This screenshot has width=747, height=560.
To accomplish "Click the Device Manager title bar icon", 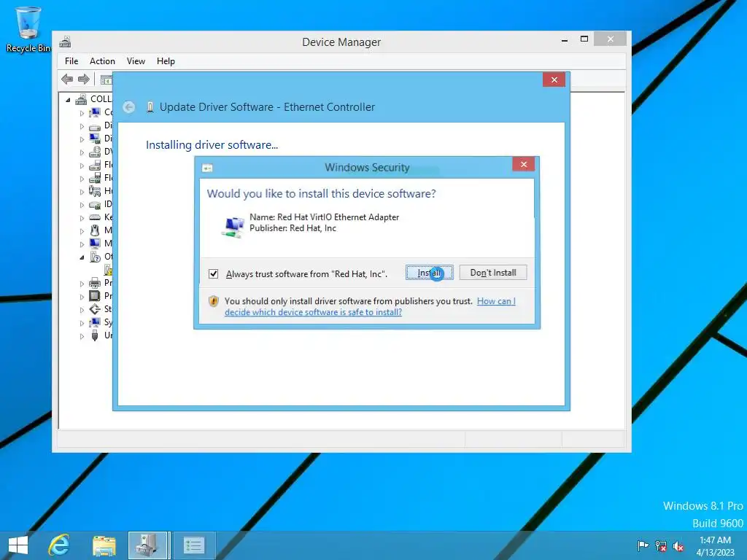I will [x=65, y=42].
